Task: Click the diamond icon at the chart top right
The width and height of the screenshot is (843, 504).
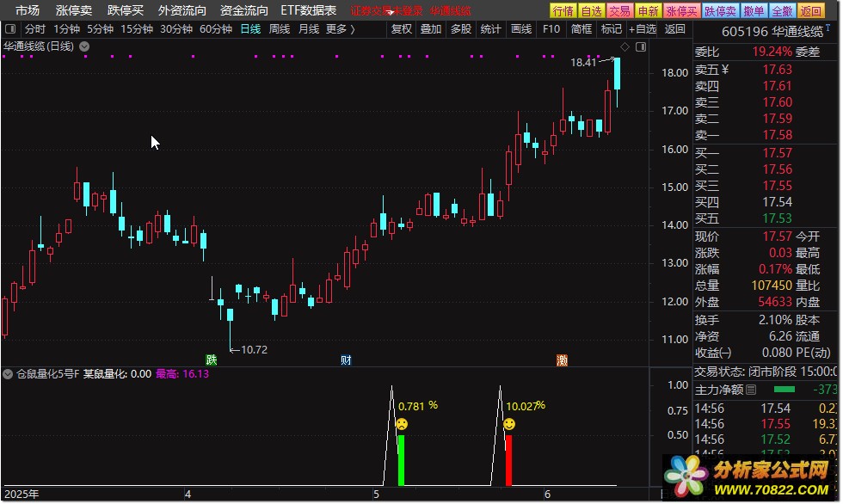Action: [x=625, y=47]
